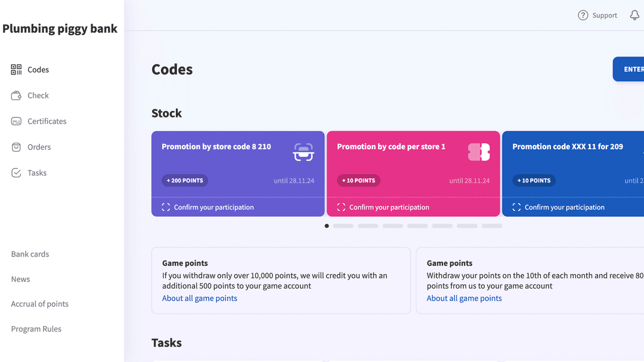The width and height of the screenshot is (644, 362).
Task: Open Accrual of points
Action: (x=39, y=304)
